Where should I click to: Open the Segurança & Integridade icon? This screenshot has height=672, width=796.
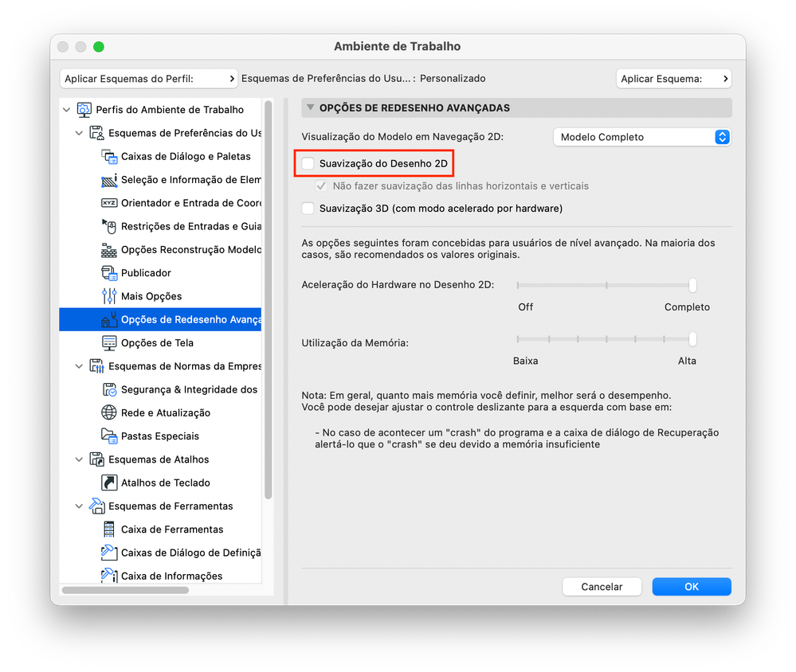point(109,389)
